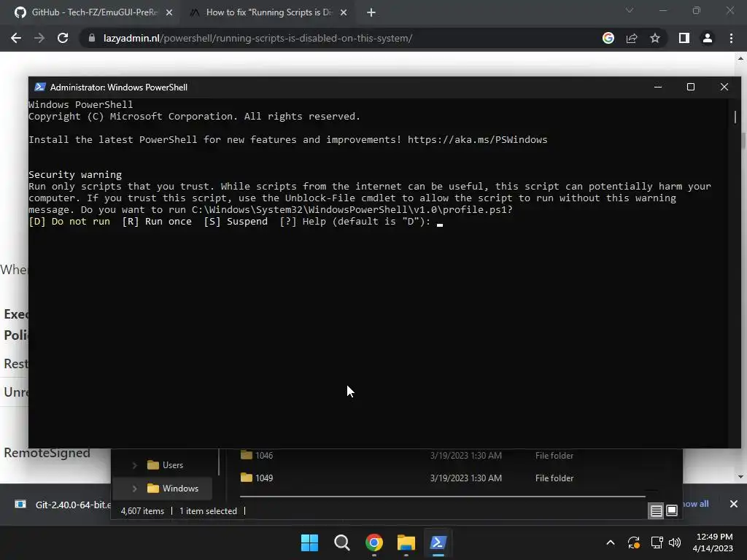Reload the lazyadmin.nl page
Screen dimensions: 747x560
click(x=63, y=38)
